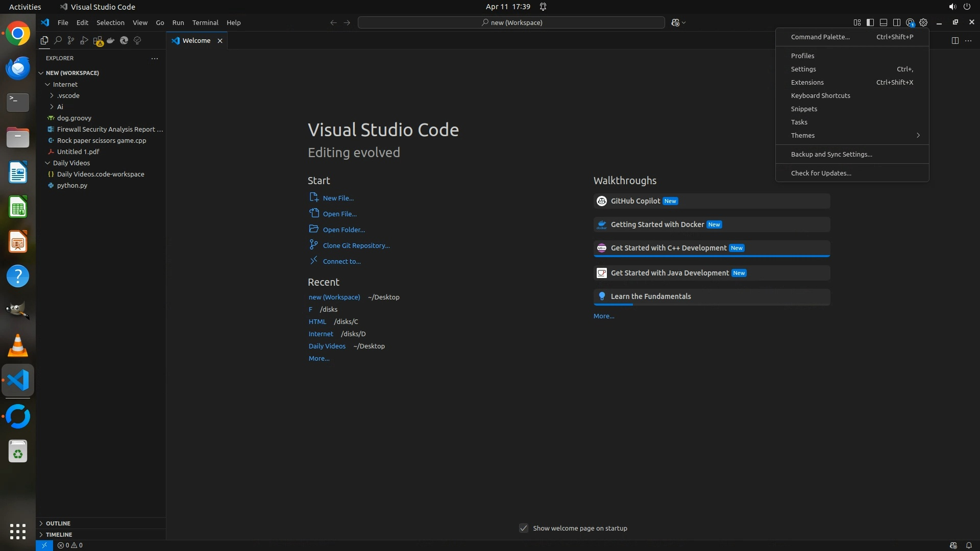Open the Run and Debug view
980x551 pixels.
click(x=84, y=40)
